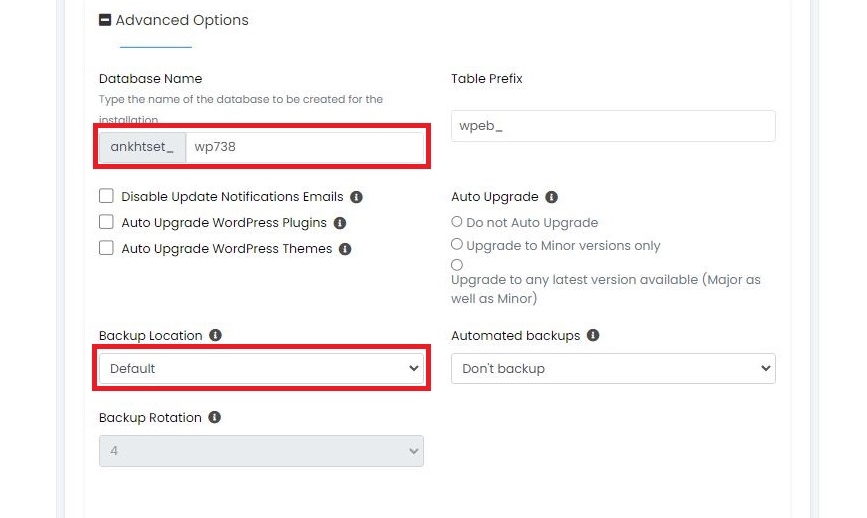Open the Backup Rotation dropdown
This screenshot has width=867, height=518.
(x=262, y=451)
